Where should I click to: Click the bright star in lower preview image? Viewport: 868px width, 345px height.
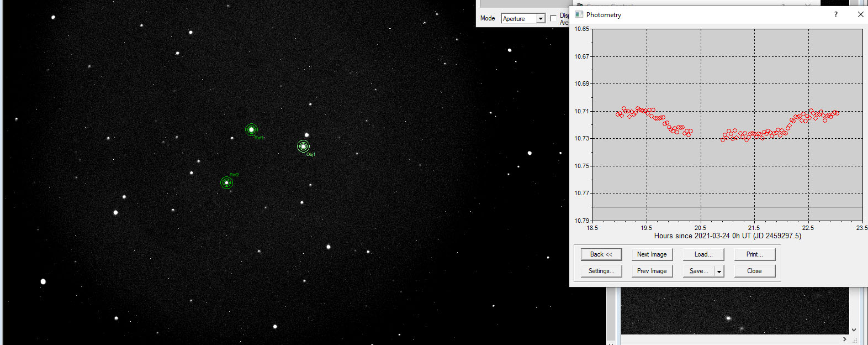[728, 318]
